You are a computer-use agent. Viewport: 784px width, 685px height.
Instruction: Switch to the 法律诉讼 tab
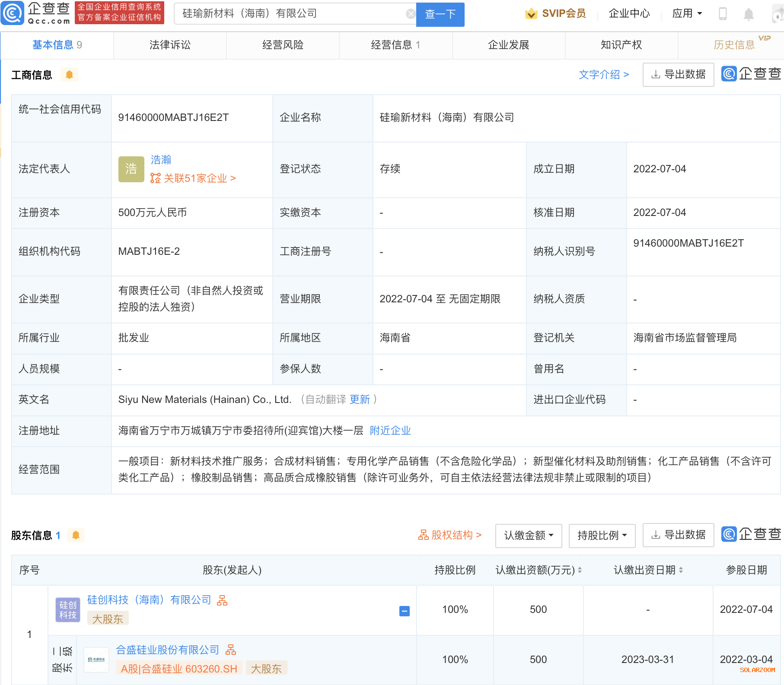[x=170, y=45]
